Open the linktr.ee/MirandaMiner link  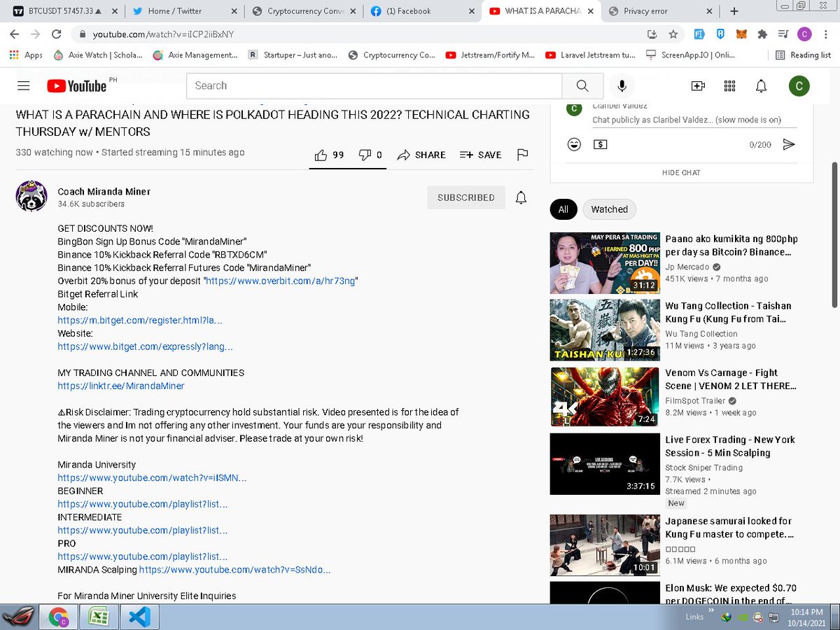(x=121, y=386)
